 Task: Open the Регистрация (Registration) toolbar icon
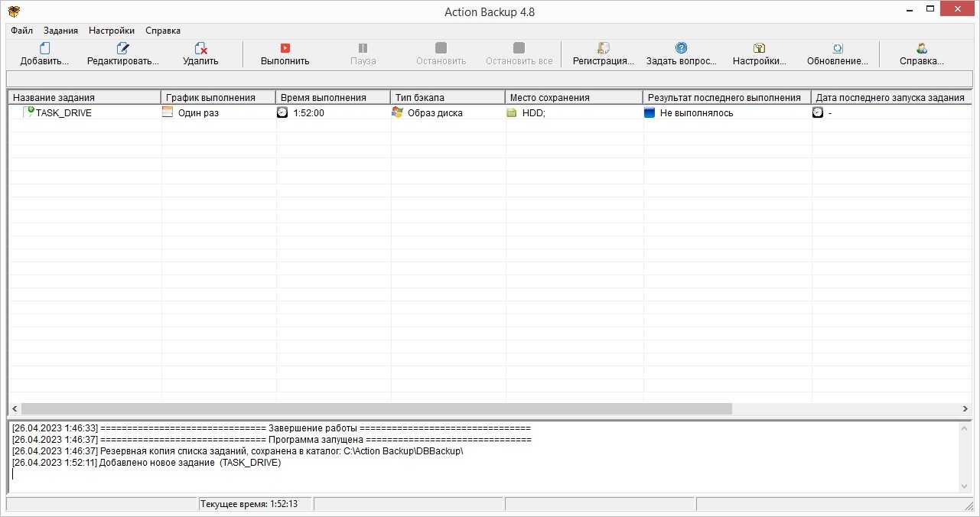coord(604,49)
